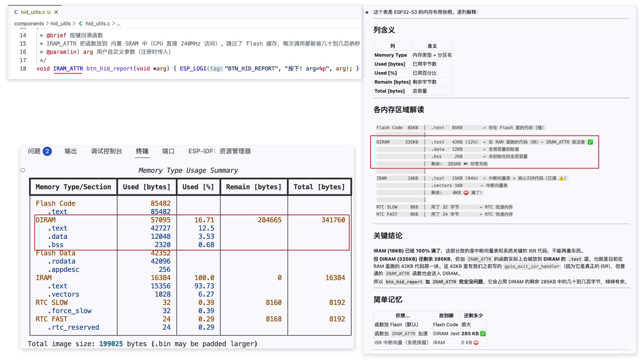
Task: Click the "BTN_HID_REPORT" string literal in the code
Action: pos(251,69)
